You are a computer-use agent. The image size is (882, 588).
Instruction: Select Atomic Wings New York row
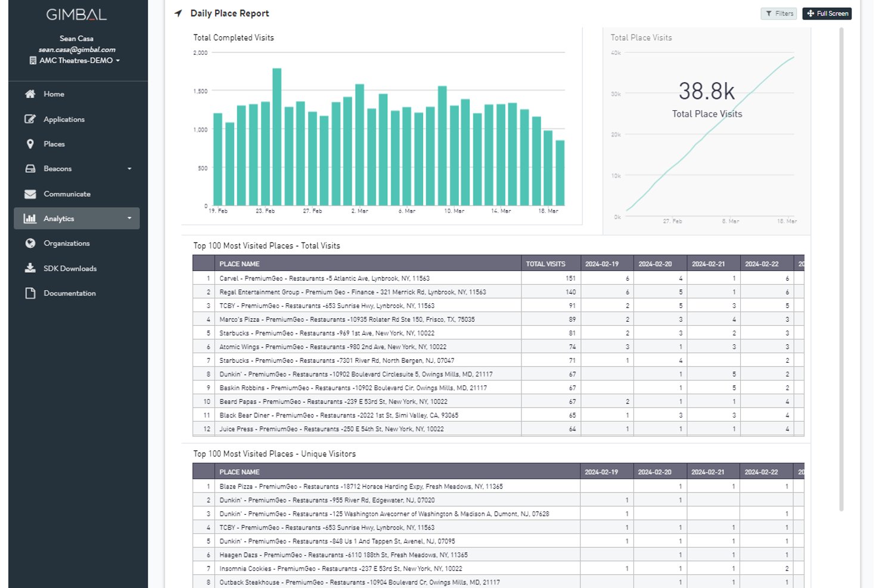pyautogui.click(x=498, y=347)
